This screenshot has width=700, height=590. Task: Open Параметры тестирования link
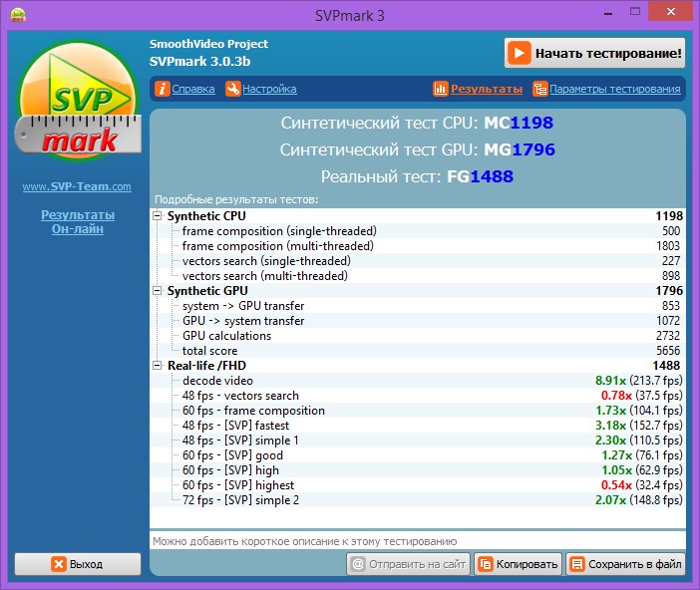point(615,89)
